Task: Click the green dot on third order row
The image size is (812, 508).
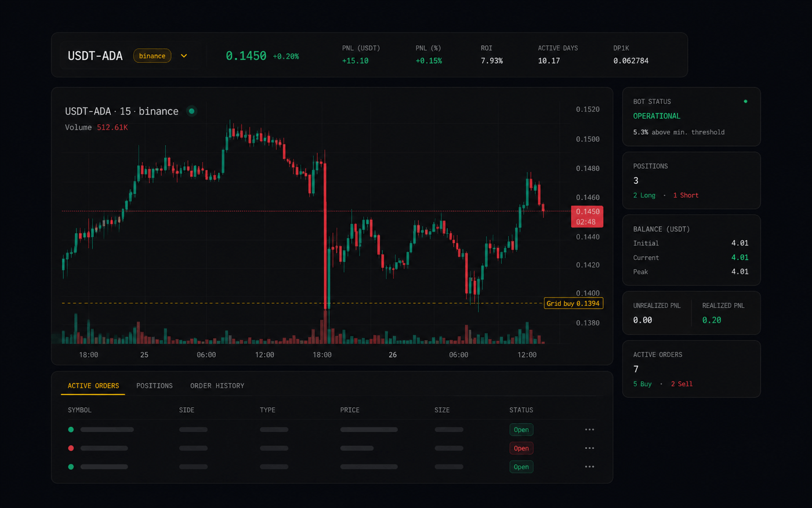Action: [x=71, y=467]
